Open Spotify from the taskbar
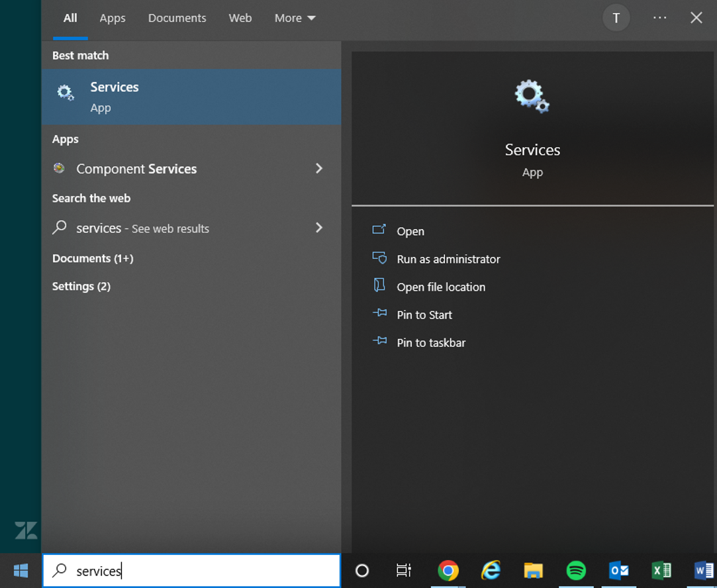This screenshot has height=588, width=717. [x=576, y=571]
